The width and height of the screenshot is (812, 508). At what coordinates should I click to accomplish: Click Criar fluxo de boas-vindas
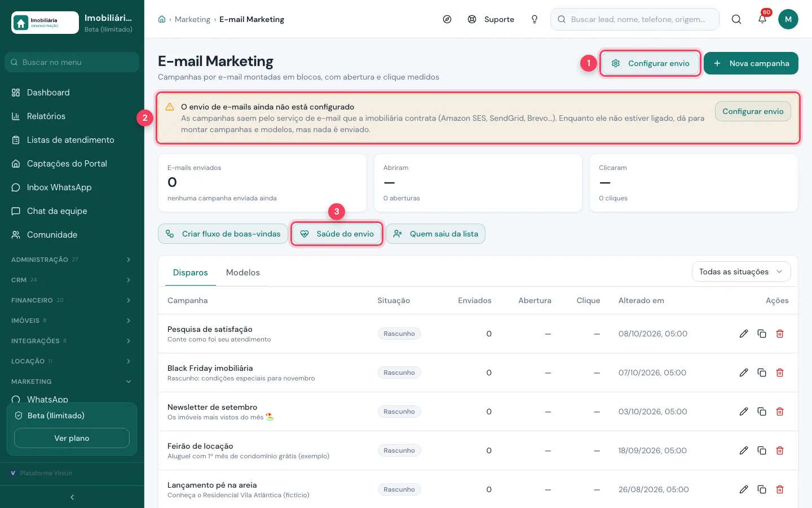[223, 234]
